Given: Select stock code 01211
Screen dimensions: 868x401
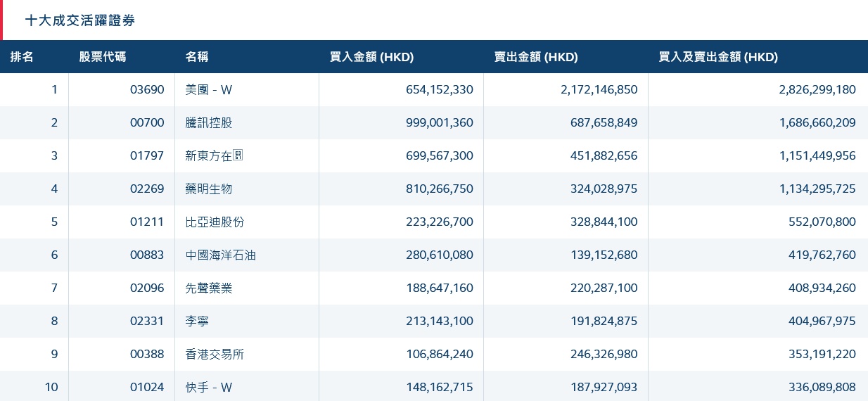Looking at the screenshot, I should coord(147,222).
